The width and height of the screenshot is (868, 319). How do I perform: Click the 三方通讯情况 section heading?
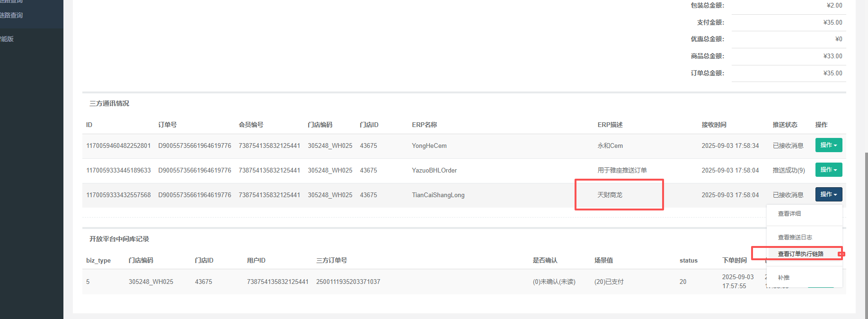(109, 103)
